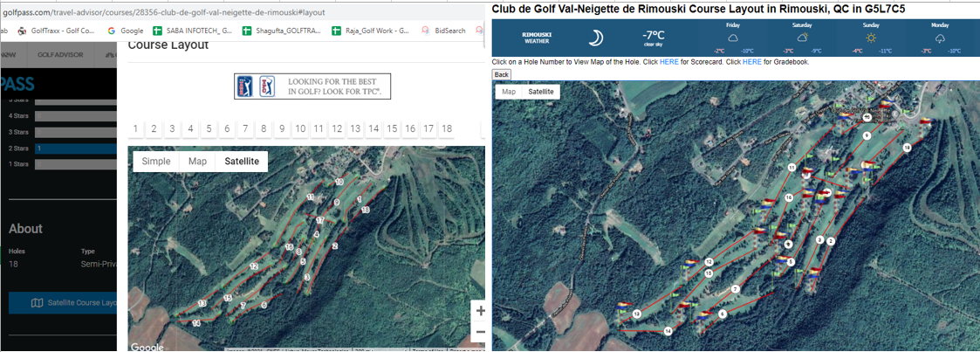This screenshot has width=980, height=352.
Task: Open the BidSearch bookmark
Action: 444,30
